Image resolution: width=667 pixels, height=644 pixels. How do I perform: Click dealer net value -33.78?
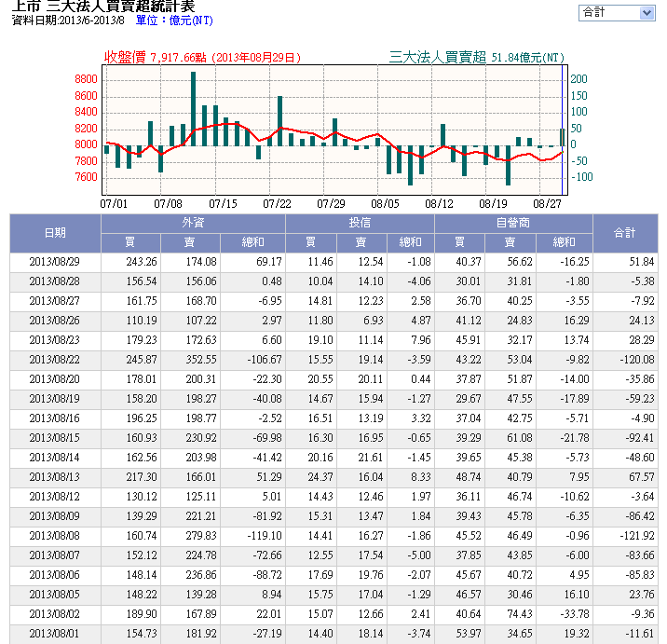[575, 614]
